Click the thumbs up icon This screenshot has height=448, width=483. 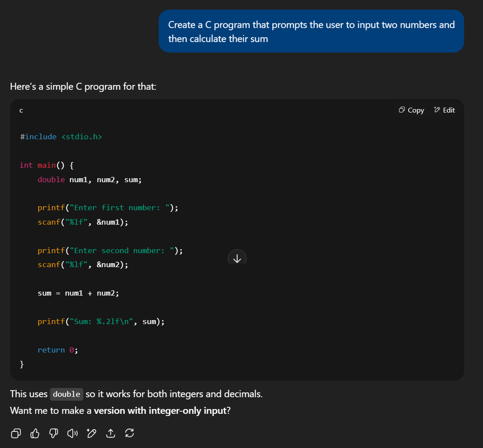click(x=35, y=433)
